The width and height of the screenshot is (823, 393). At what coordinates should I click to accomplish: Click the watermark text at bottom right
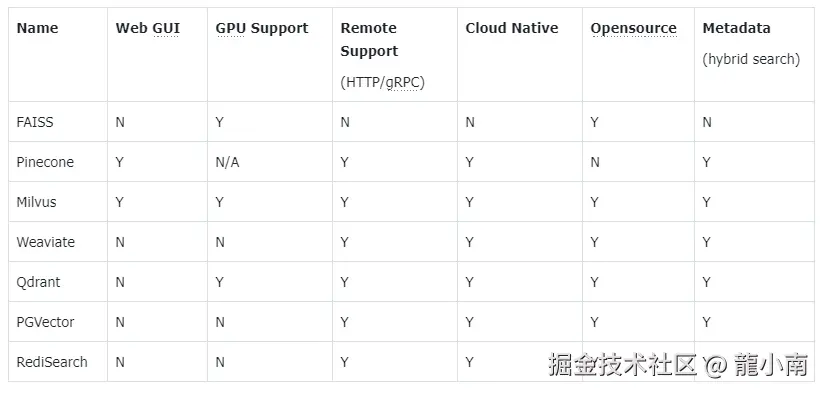678,365
